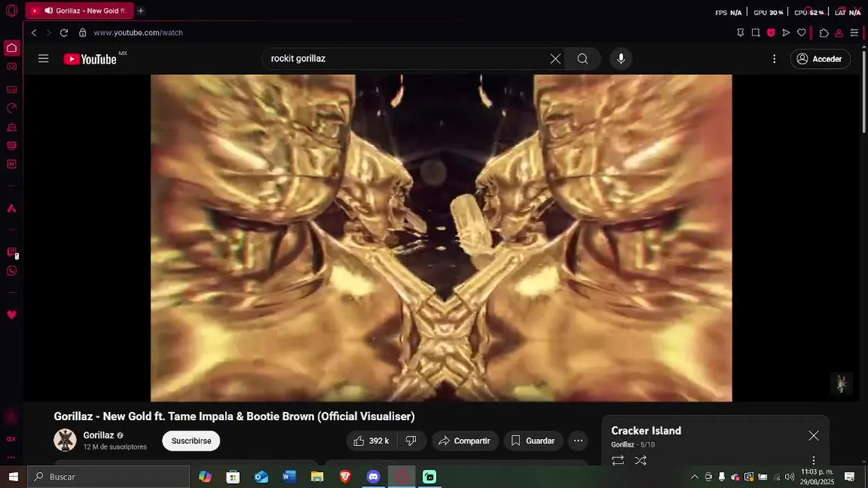Open a new tab with the plus button
The image size is (868, 488).
(141, 11)
